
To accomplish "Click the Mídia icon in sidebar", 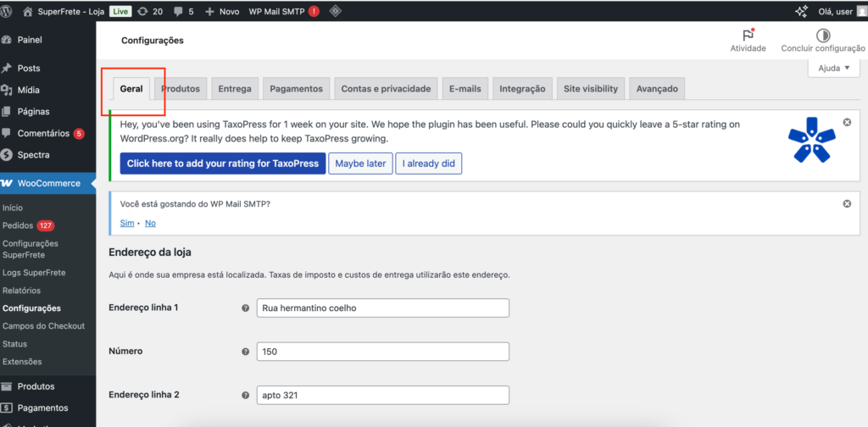I will coord(7,90).
